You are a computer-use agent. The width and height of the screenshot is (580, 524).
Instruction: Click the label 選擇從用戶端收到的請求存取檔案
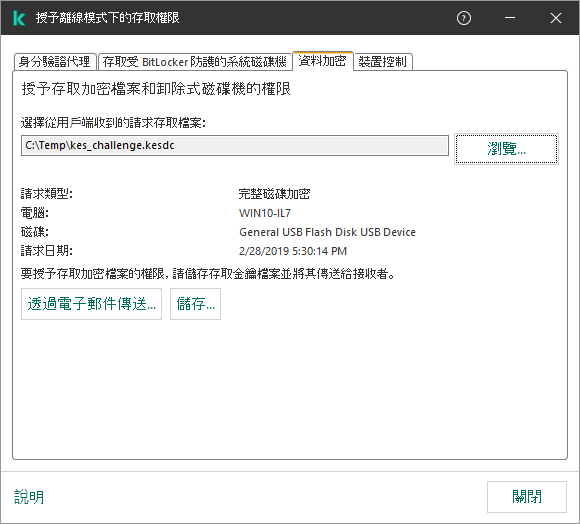(113, 123)
